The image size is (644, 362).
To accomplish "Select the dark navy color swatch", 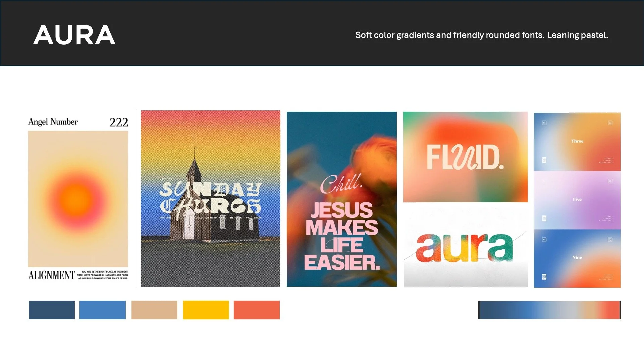I will point(52,310).
